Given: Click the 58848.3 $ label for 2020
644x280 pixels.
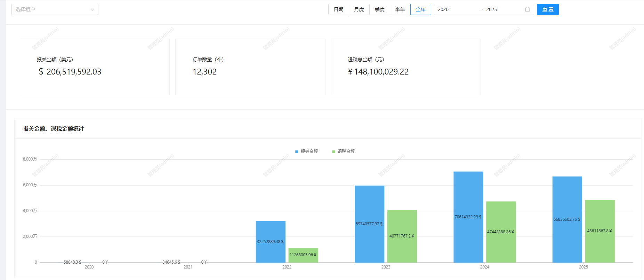Looking at the screenshot, I should coord(72,262).
